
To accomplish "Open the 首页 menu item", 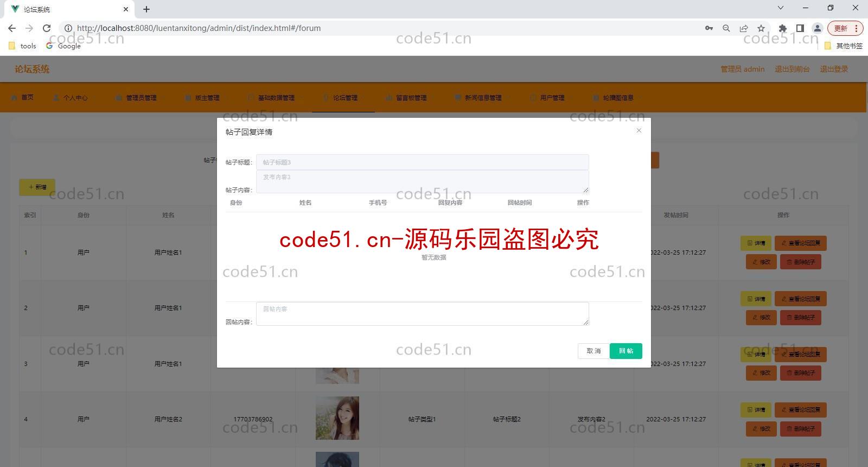I will (x=22, y=98).
